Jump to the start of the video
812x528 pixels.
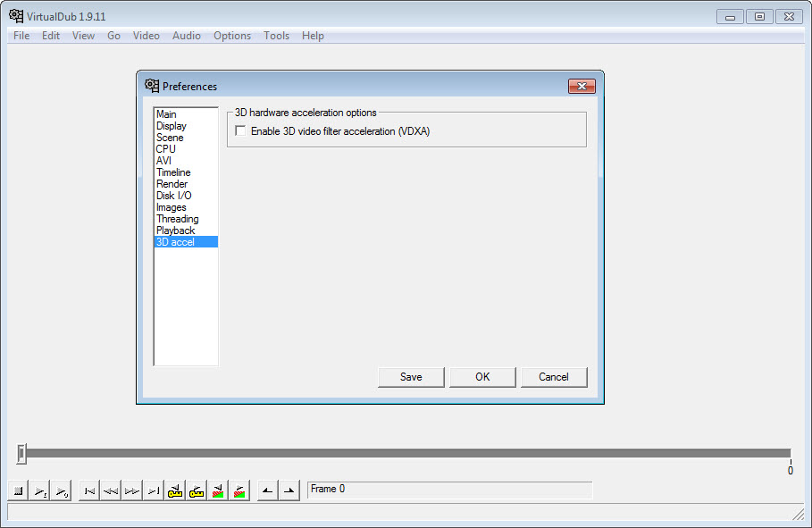tap(89, 490)
